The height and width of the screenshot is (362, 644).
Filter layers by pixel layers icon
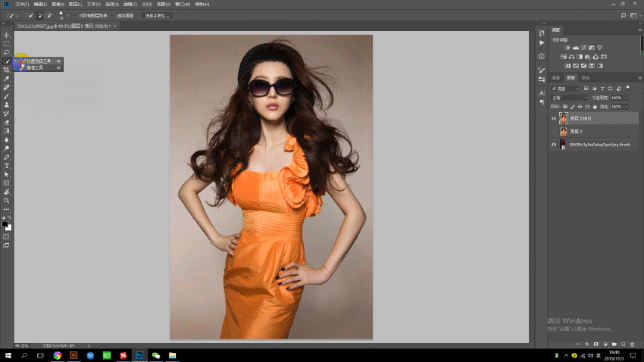pyautogui.click(x=586, y=89)
